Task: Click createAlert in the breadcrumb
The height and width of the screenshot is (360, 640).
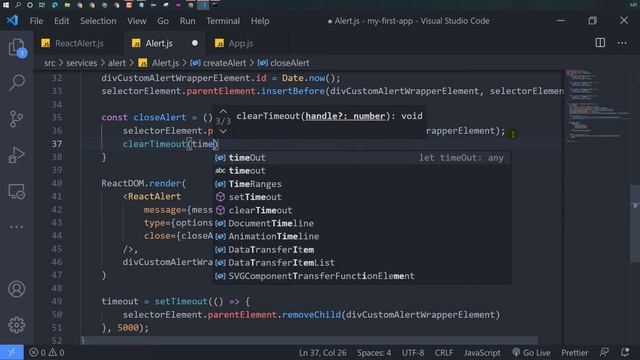Action: pos(224,63)
